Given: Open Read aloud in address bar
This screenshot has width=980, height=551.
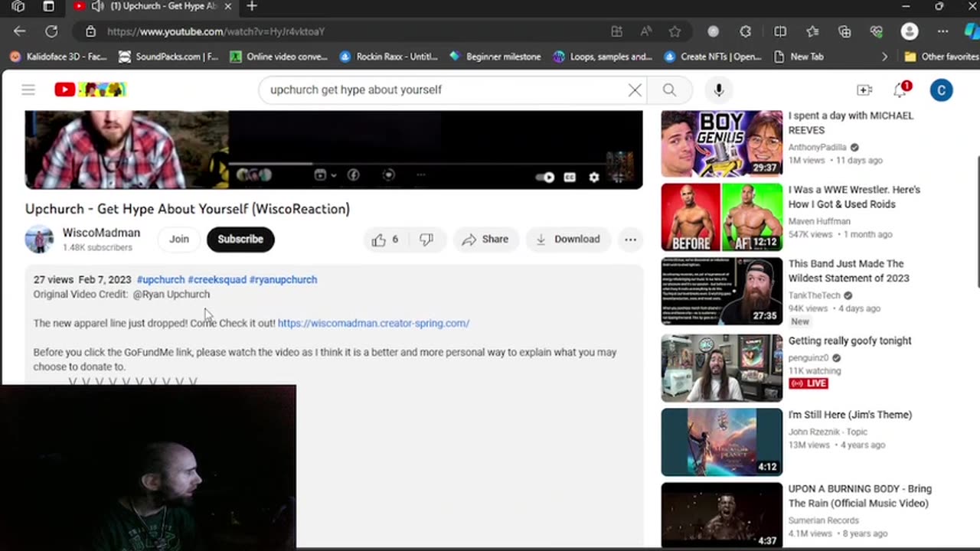Looking at the screenshot, I should [645, 31].
